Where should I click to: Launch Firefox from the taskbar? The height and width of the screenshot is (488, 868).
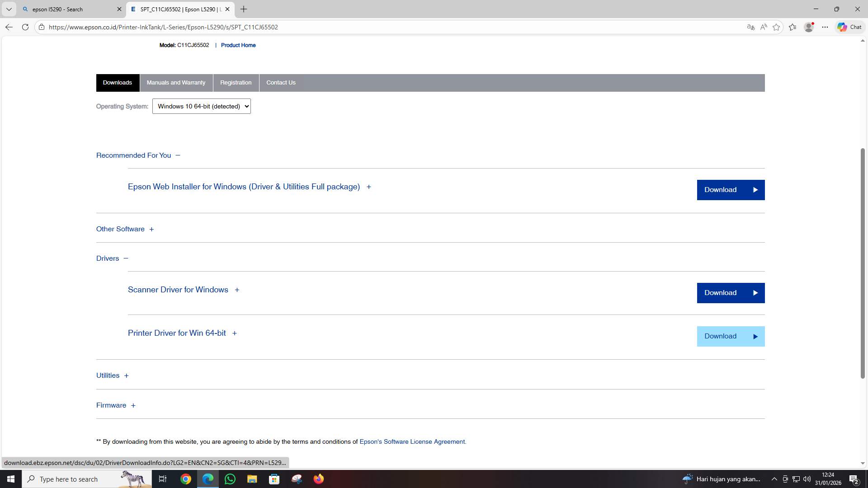(x=319, y=479)
